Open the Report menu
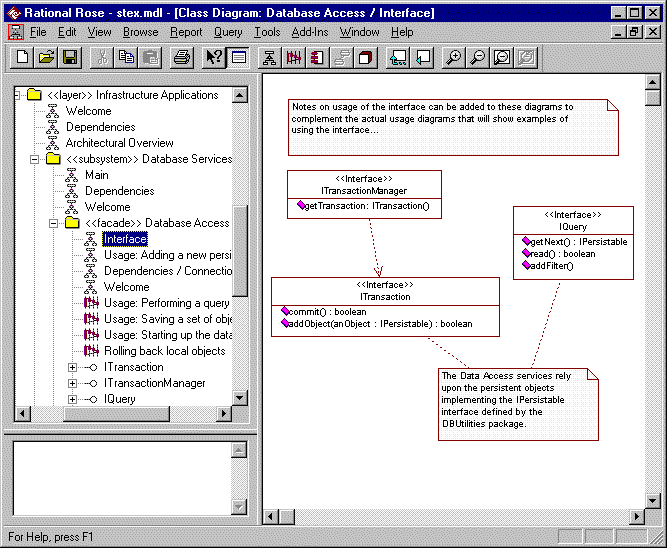Image resolution: width=667 pixels, height=548 pixels. (x=186, y=32)
